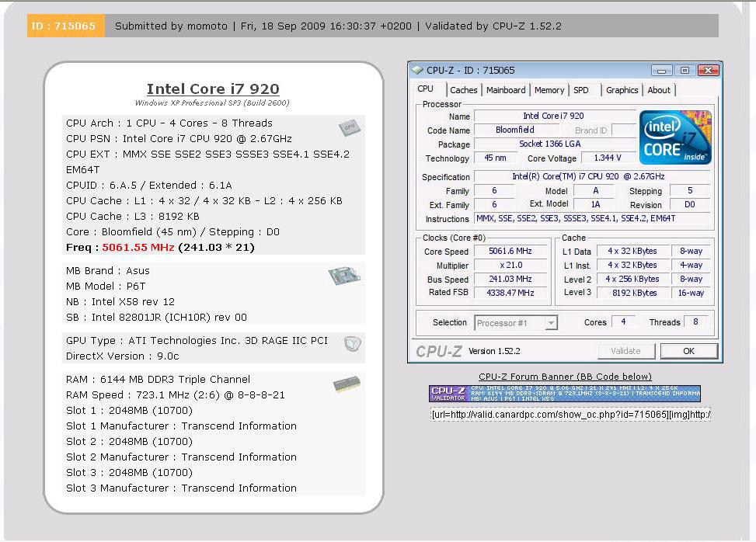Viewport: 756px width, 542px height.
Task: Click the Validate button
Action: [x=625, y=351]
